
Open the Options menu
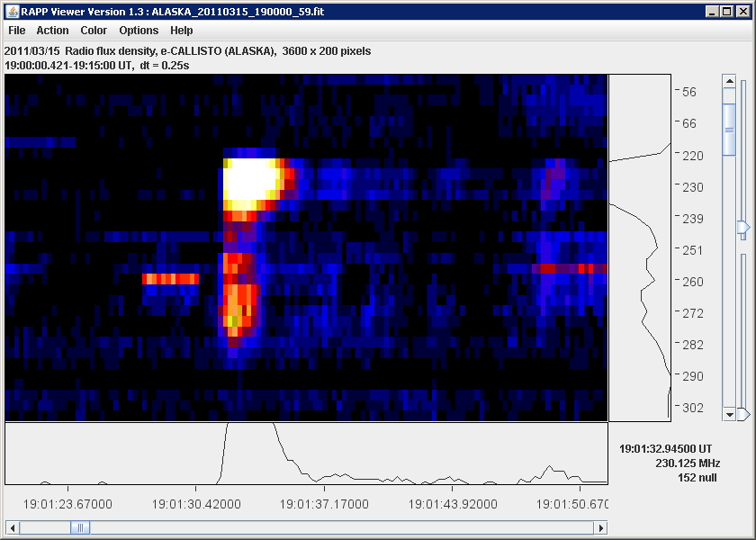click(139, 31)
